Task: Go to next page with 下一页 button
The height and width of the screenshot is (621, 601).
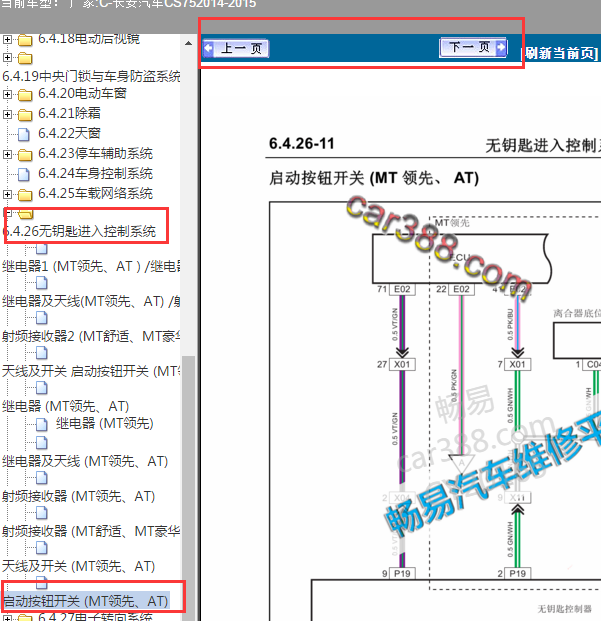Action: coord(473,48)
